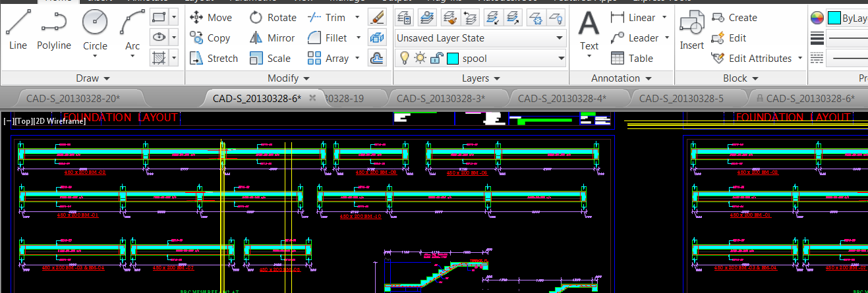
Task: Activate the Fillet tool
Action: coord(328,38)
